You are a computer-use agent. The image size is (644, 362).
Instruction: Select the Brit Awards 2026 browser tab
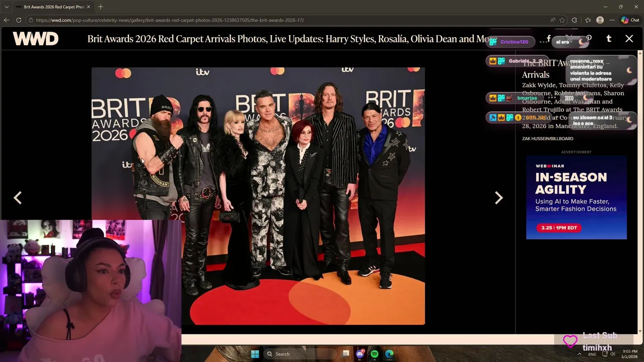(x=53, y=7)
